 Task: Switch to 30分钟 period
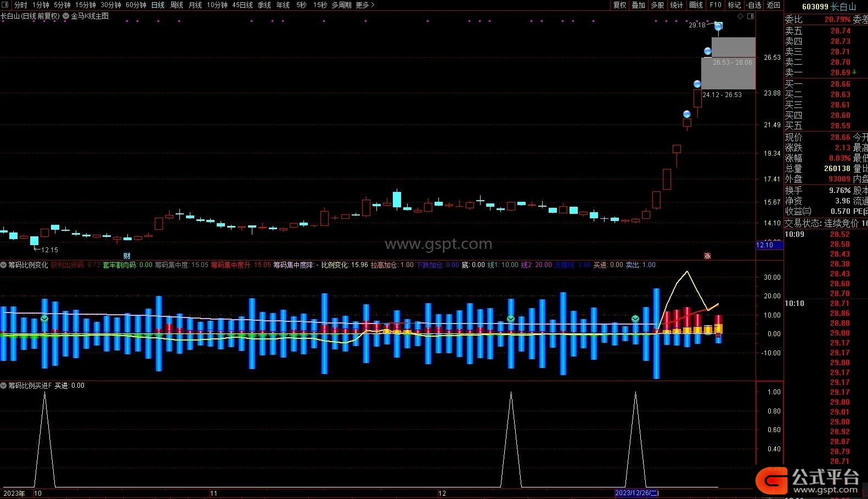[111, 5]
